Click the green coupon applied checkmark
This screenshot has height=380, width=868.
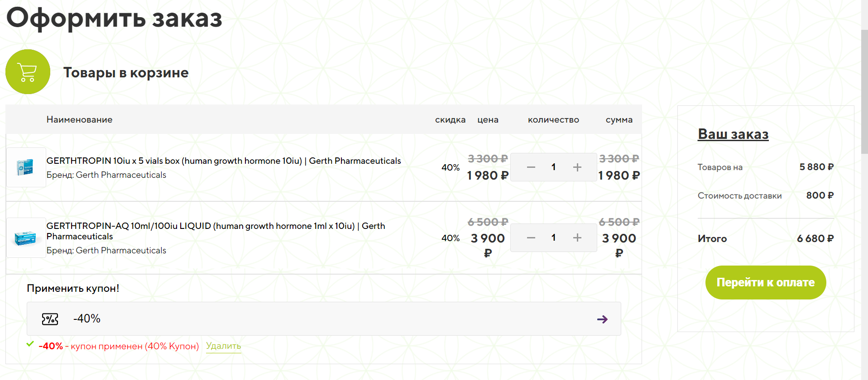tap(30, 344)
